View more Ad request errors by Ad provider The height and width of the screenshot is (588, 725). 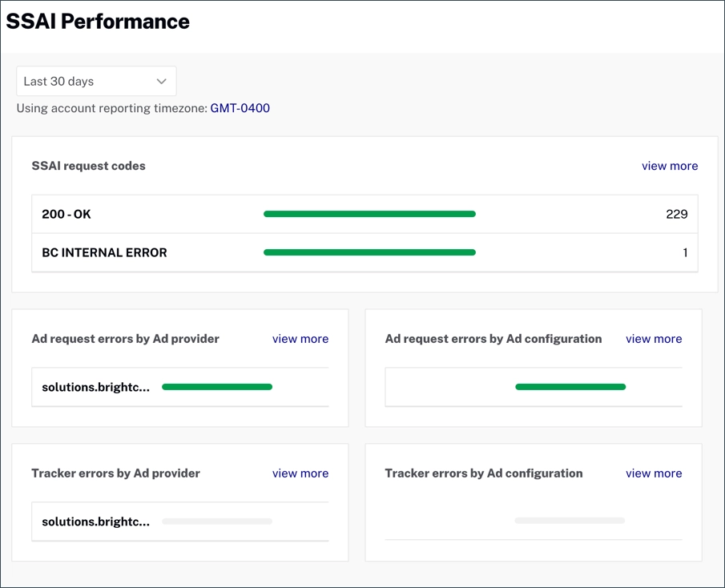click(300, 339)
